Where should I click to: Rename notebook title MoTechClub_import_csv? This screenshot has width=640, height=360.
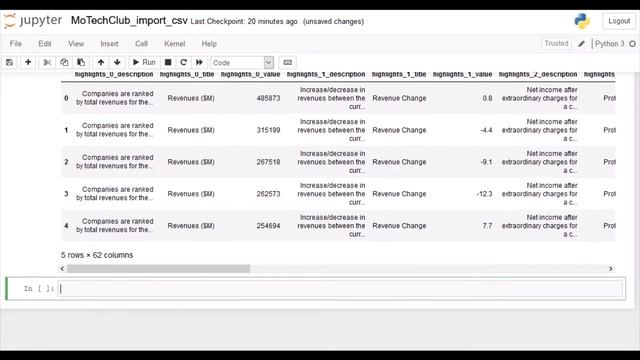129,20
